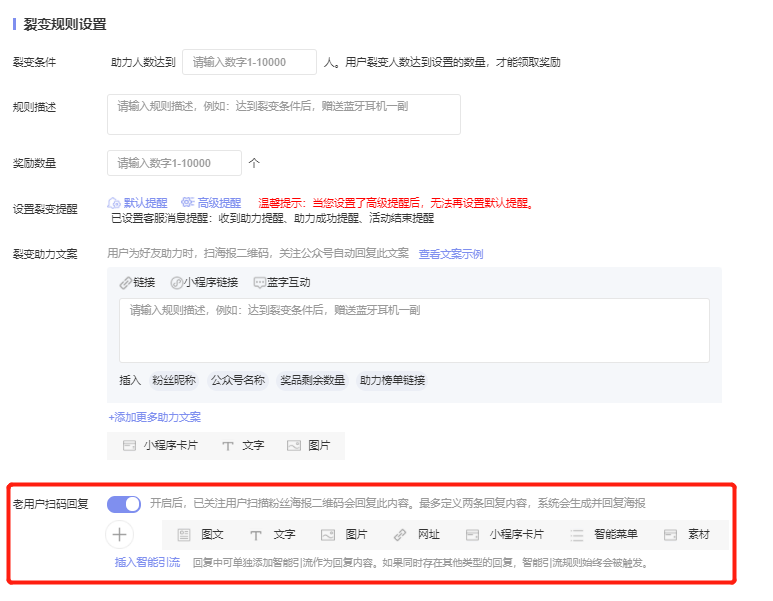
Task: Select 小程序卡片 label in reply toolbar
Action: click(516, 534)
